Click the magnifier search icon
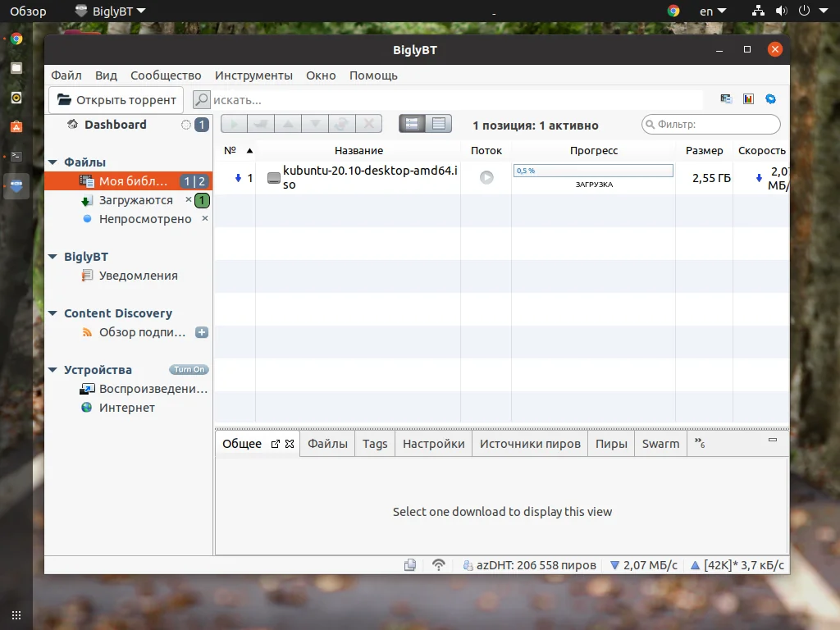Image resolution: width=840 pixels, height=630 pixels. [202, 99]
